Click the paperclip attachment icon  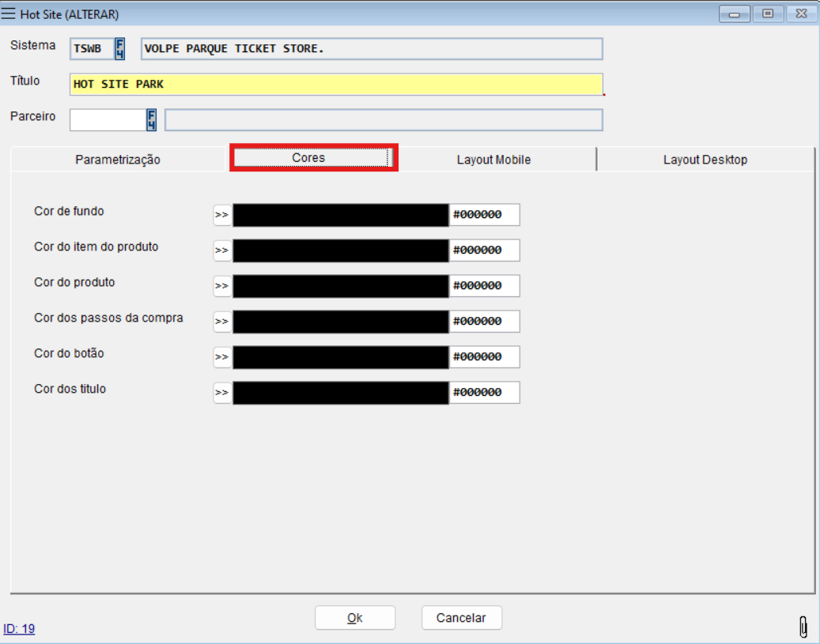click(803, 627)
